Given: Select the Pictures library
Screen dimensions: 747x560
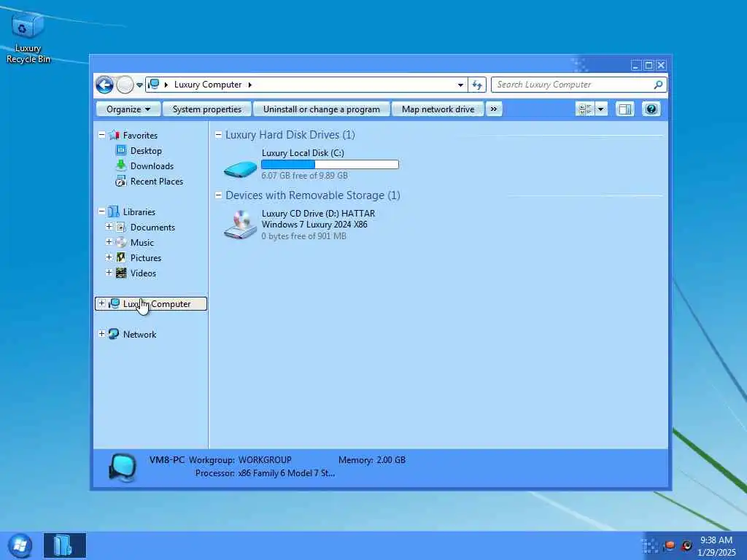Looking at the screenshot, I should pyautogui.click(x=146, y=257).
